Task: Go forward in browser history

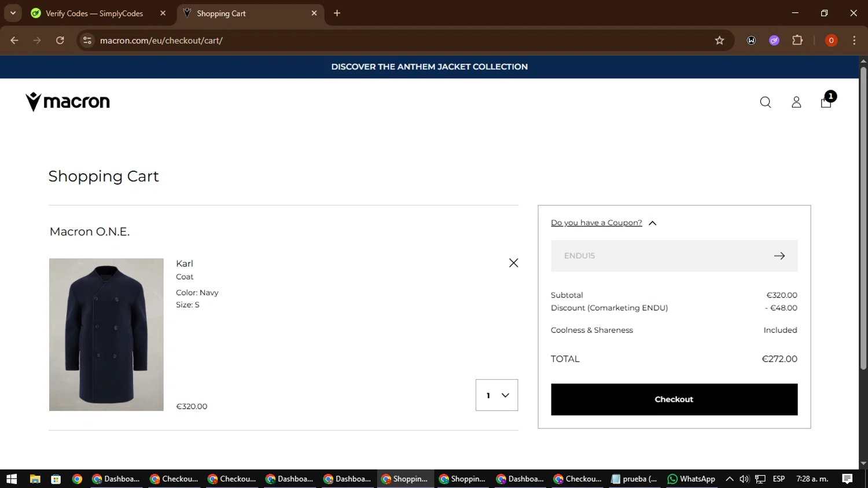Action: (37, 41)
